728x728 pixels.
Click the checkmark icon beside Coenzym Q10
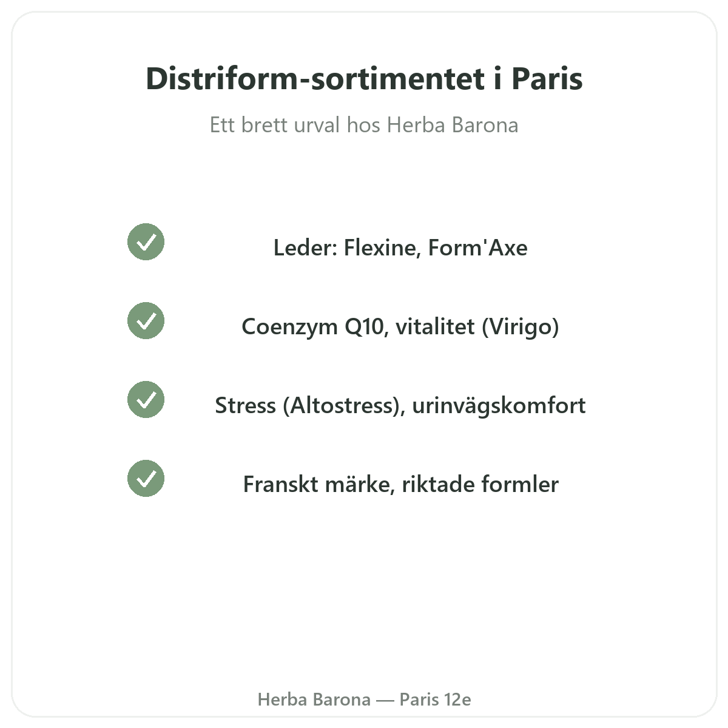tap(146, 321)
